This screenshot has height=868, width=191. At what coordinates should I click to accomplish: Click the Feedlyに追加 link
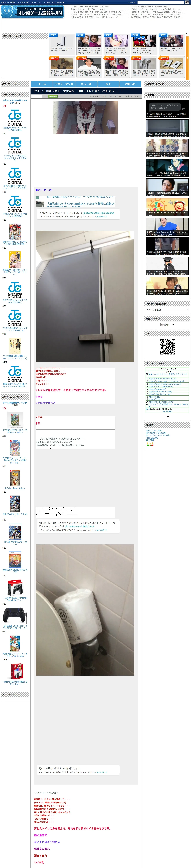click(152, 438)
